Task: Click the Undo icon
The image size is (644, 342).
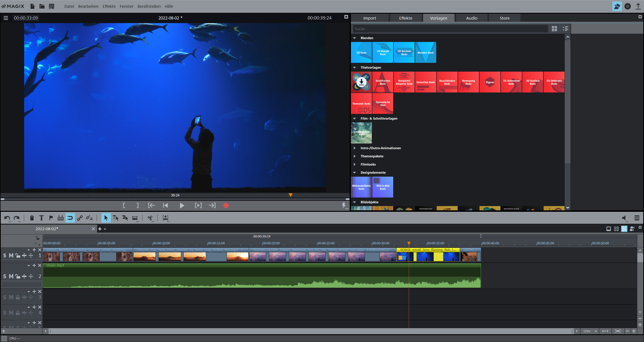Action: (7, 218)
